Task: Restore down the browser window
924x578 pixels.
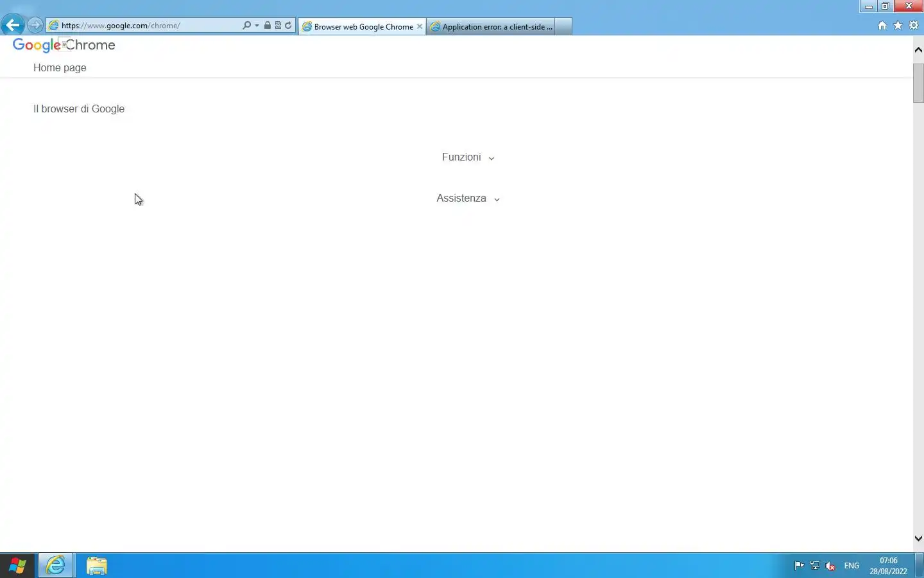Action: [886, 6]
